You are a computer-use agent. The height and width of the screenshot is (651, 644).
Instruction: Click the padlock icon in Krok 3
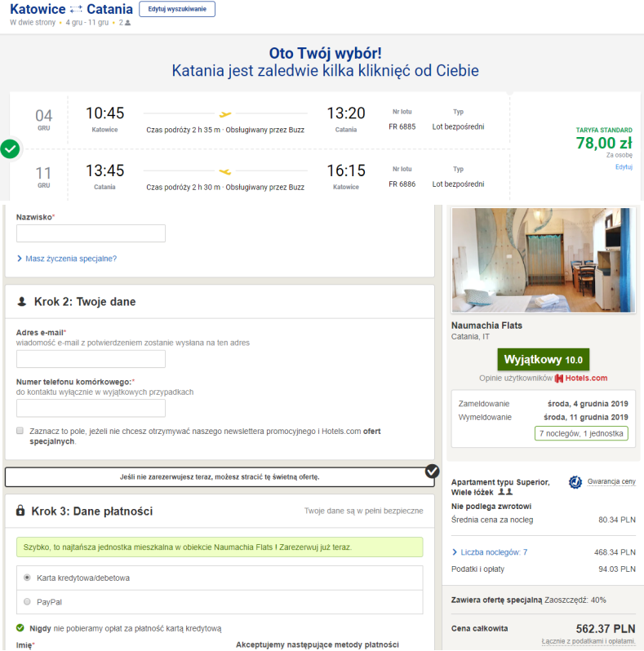[20, 511]
